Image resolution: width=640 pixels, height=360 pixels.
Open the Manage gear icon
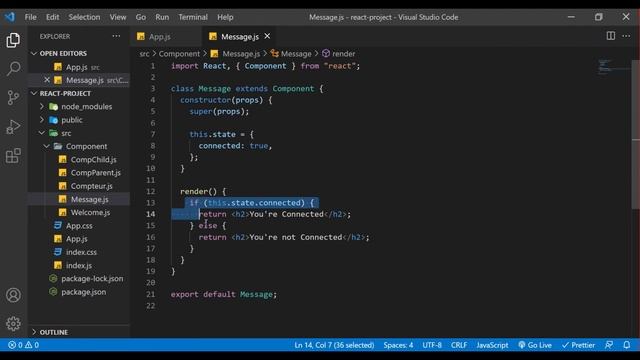(13, 324)
